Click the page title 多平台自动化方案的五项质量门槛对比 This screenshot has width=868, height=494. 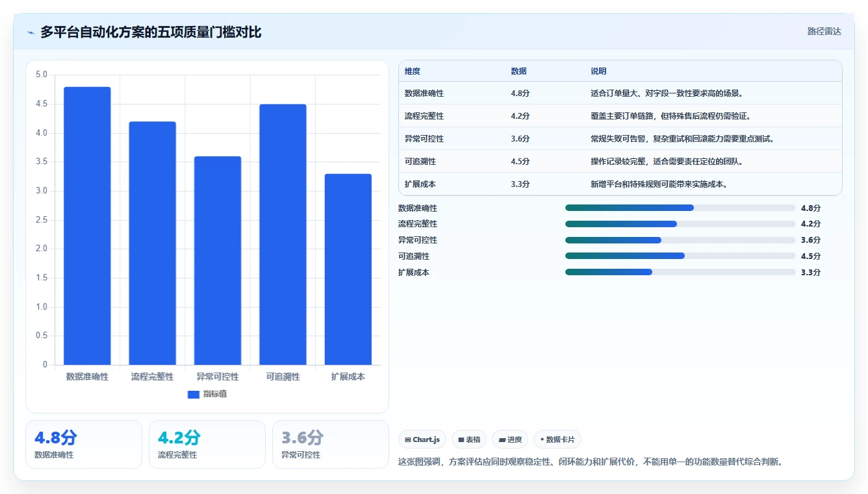[151, 32]
